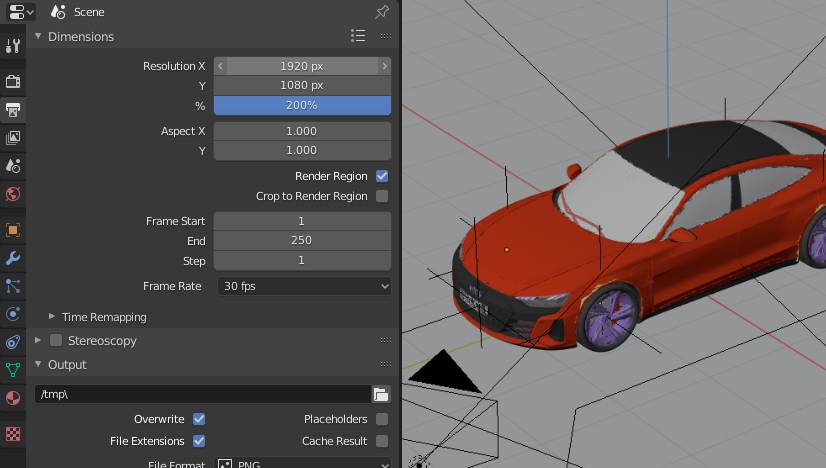Screen dimensions: 826x468
Task: Enable Crop to Render Region checkbox
Action: pos(382,196)
